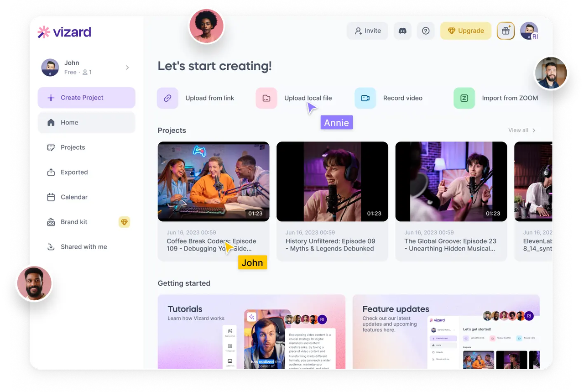Switch to the Projects section in sidebar
584x392 pixels.
point(73,147)
